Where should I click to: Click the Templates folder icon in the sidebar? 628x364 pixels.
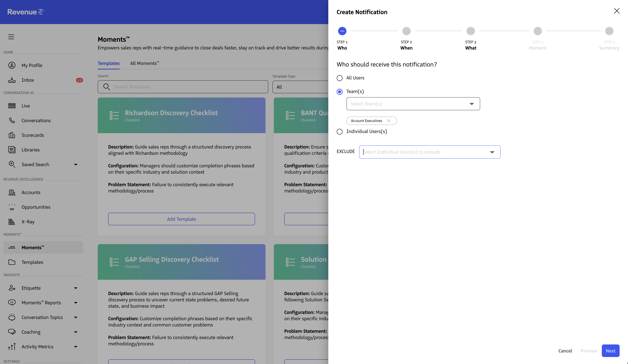pos(12,262)
